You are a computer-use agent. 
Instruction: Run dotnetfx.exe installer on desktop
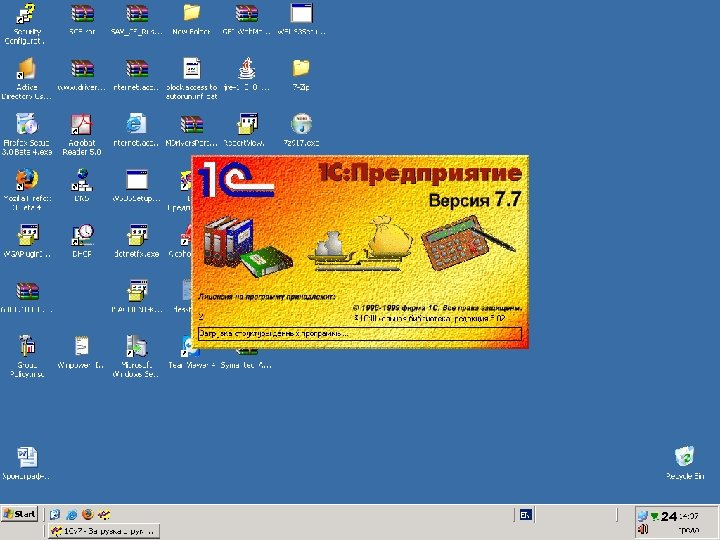137,235
